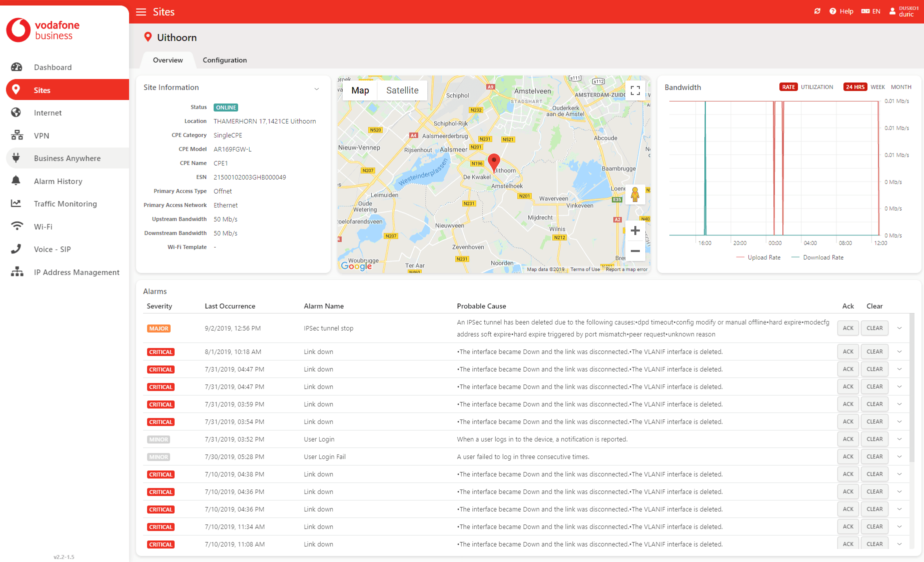Open the Wi-Fi section
The height and width of the screenshot is (562, 924).
[x=43, y=226]
